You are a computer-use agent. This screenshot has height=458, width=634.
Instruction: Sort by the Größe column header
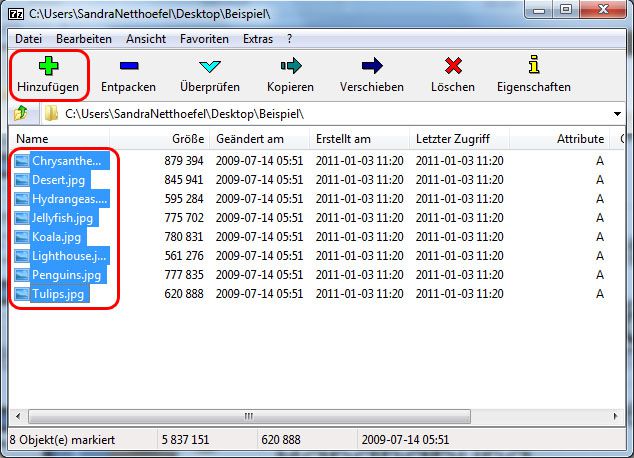[x=159, y=139]
